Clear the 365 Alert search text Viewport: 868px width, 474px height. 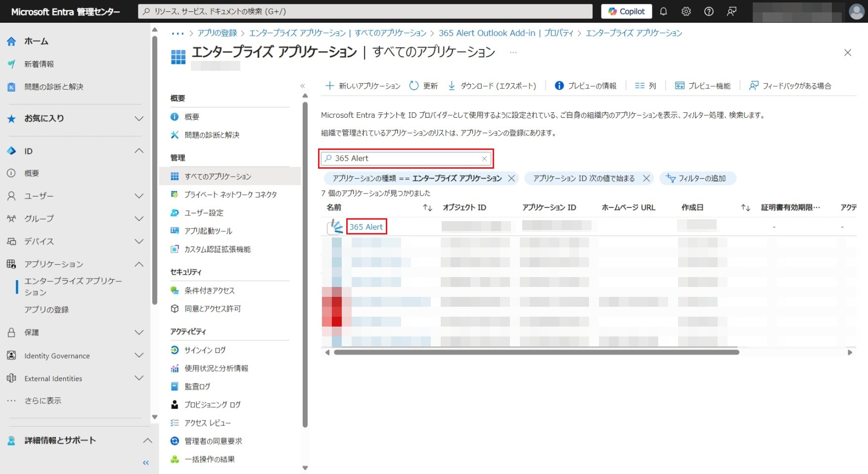(484, 158)
